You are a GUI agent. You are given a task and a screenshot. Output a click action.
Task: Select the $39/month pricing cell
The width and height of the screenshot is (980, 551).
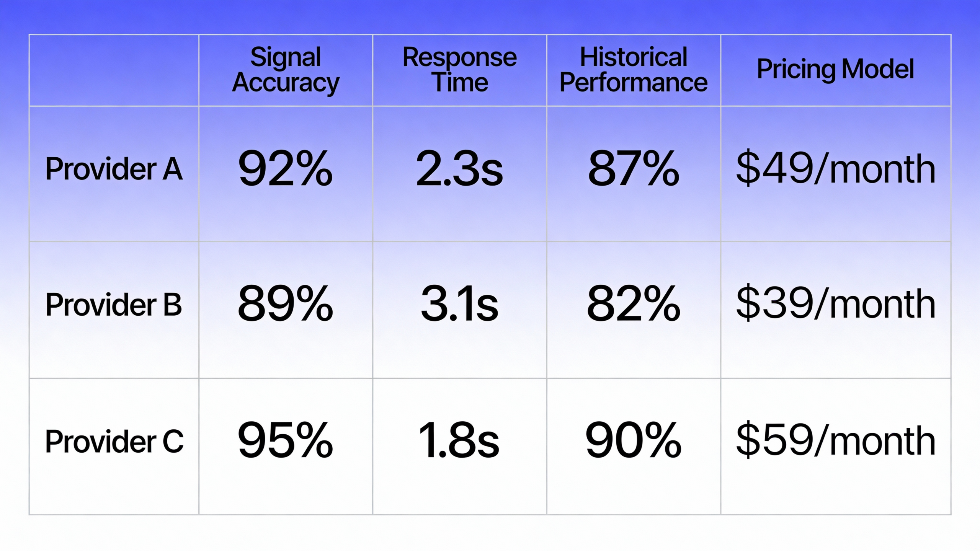pyautogui.click(x=836, y=305)
